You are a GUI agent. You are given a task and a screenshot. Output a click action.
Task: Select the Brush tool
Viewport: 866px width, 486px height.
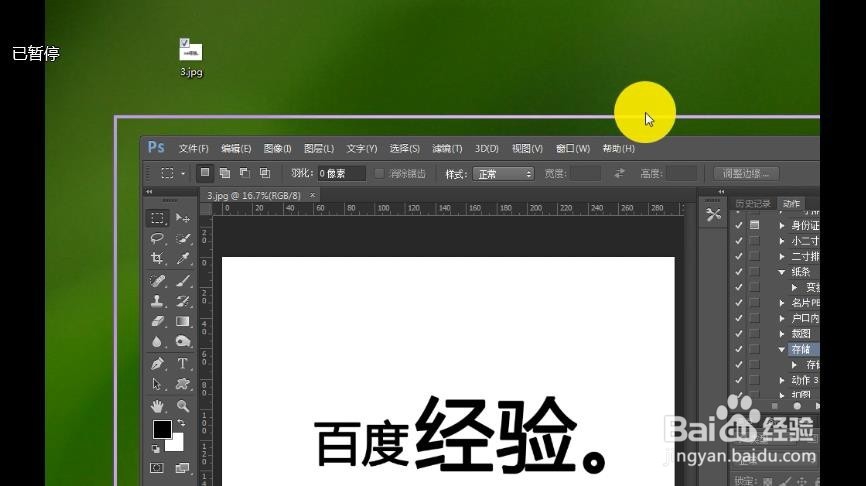click(182, 281)
